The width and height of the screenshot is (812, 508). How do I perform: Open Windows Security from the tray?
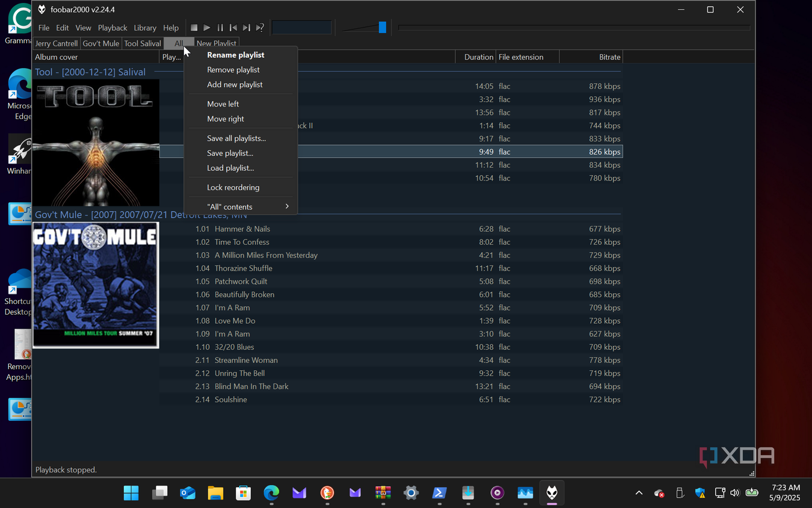tap(700, 493)
